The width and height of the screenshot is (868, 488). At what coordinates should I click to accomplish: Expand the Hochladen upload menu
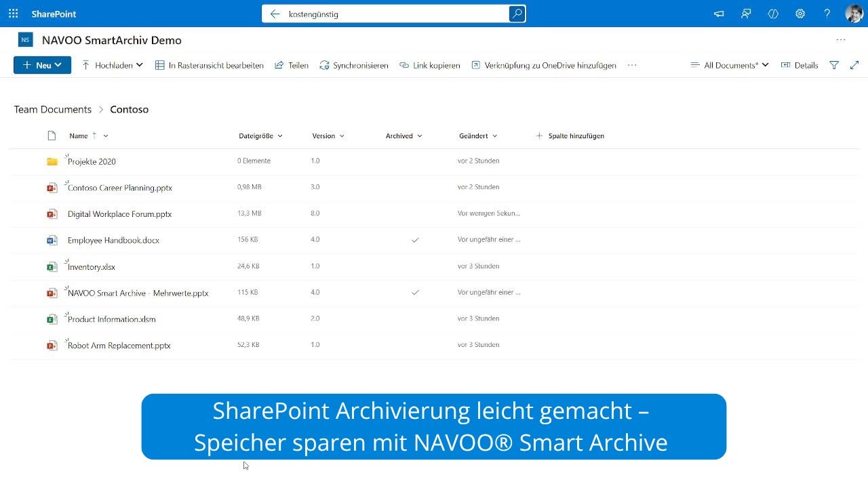[113, 65]
